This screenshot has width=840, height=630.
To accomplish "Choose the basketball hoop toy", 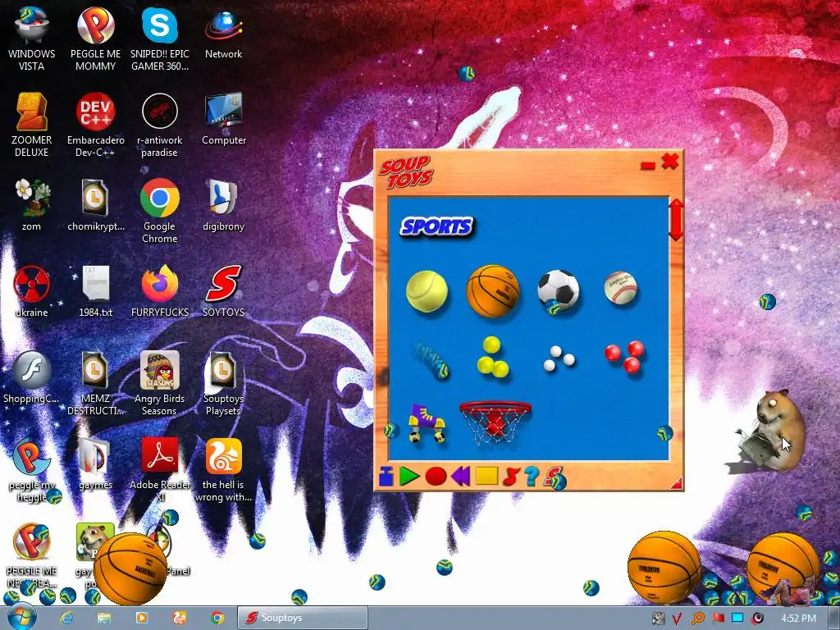I will pyautogui.click(x=495, y=423).
